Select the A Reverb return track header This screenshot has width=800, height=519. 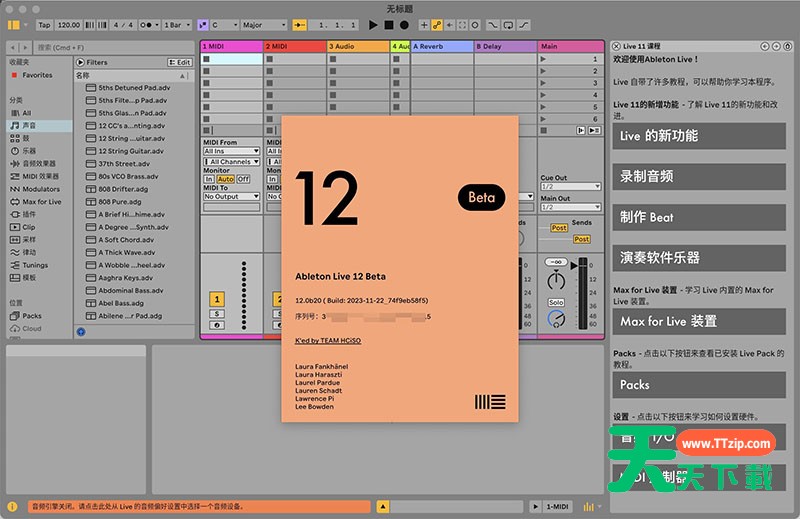click(442, 46)
